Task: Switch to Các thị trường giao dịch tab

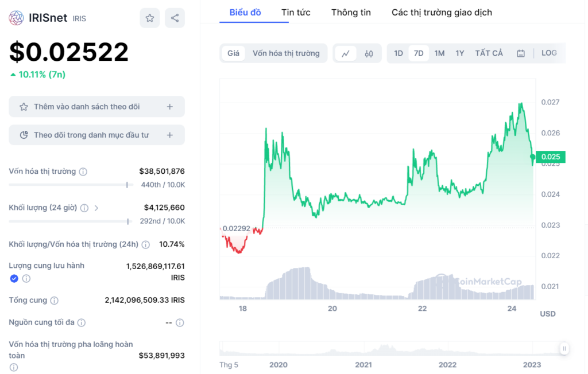Action: click(442, 12)
